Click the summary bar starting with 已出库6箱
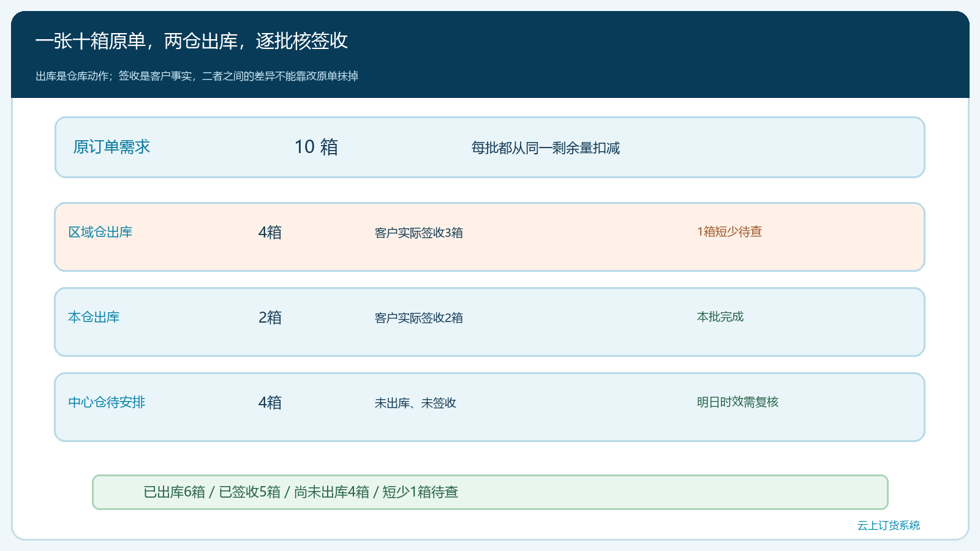The width and height of the screenshot is (980, 551). point(490,492)
